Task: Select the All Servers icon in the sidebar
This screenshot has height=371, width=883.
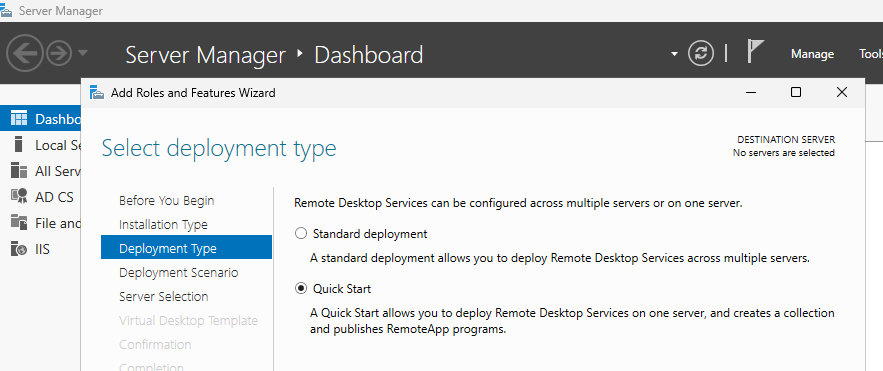Action: 19,171
